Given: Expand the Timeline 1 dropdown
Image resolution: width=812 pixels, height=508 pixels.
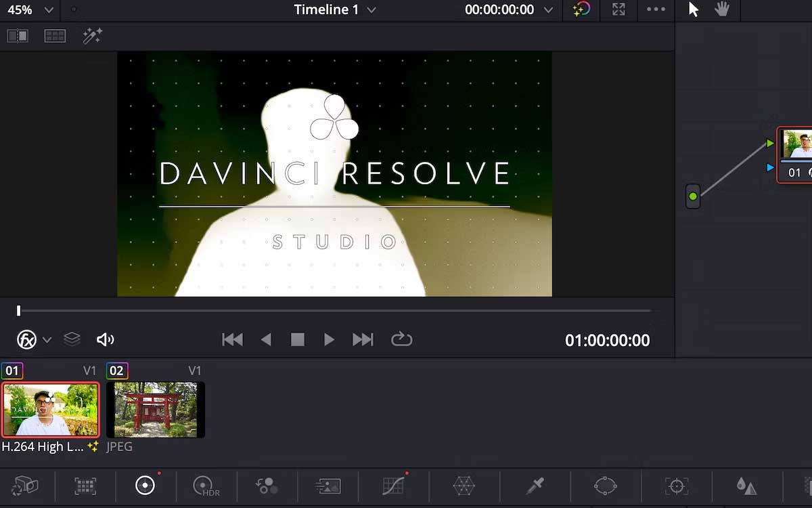Looking at the screenshot, I should 371,10.
